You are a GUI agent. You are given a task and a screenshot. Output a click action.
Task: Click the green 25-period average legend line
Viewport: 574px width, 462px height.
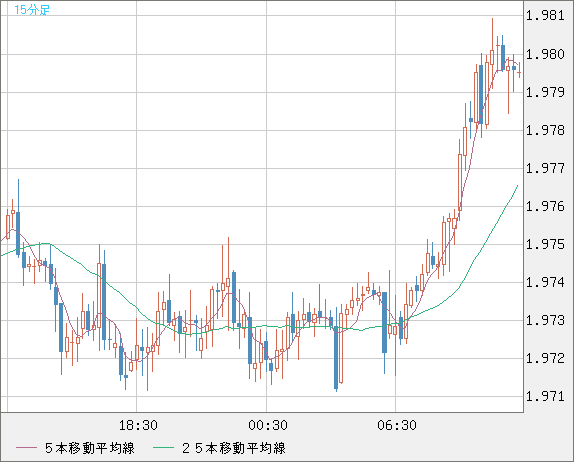coord(163,448)
